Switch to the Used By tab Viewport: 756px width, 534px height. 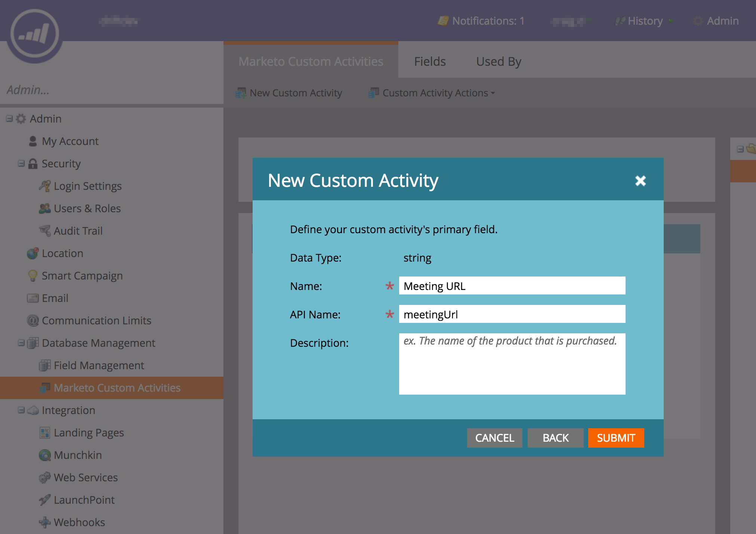tap(499, 61)
